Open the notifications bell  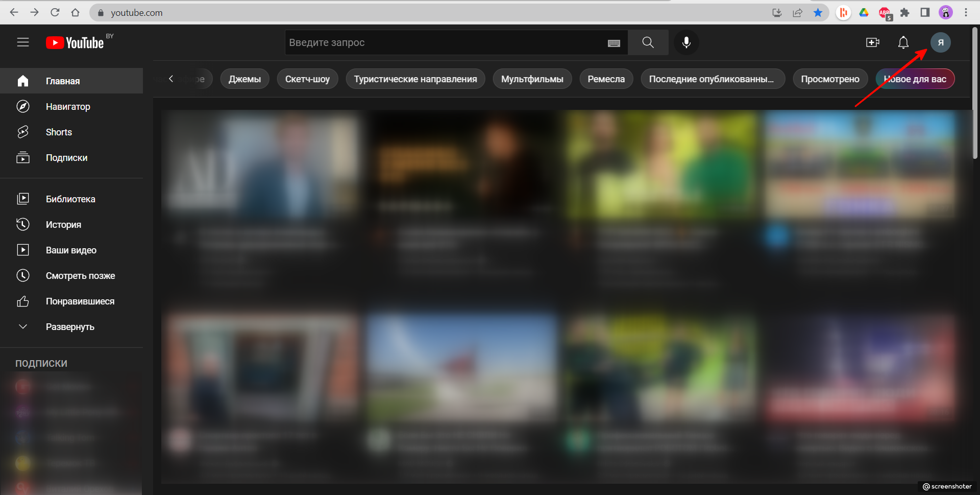[x=903, y=42]
